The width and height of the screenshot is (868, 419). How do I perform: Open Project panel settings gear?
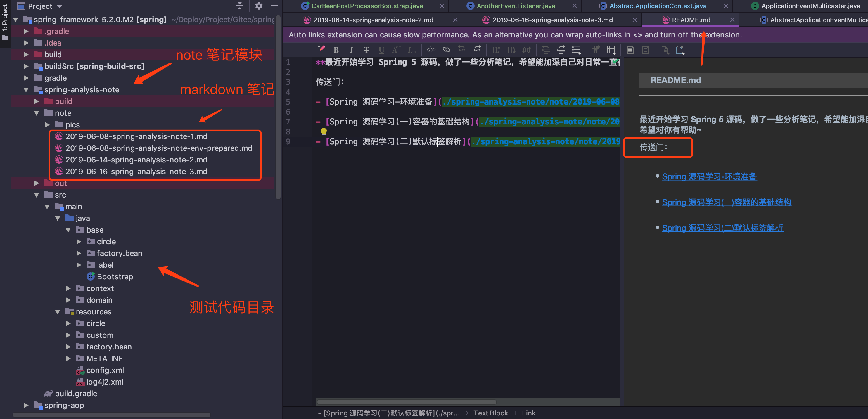(258, 6)
